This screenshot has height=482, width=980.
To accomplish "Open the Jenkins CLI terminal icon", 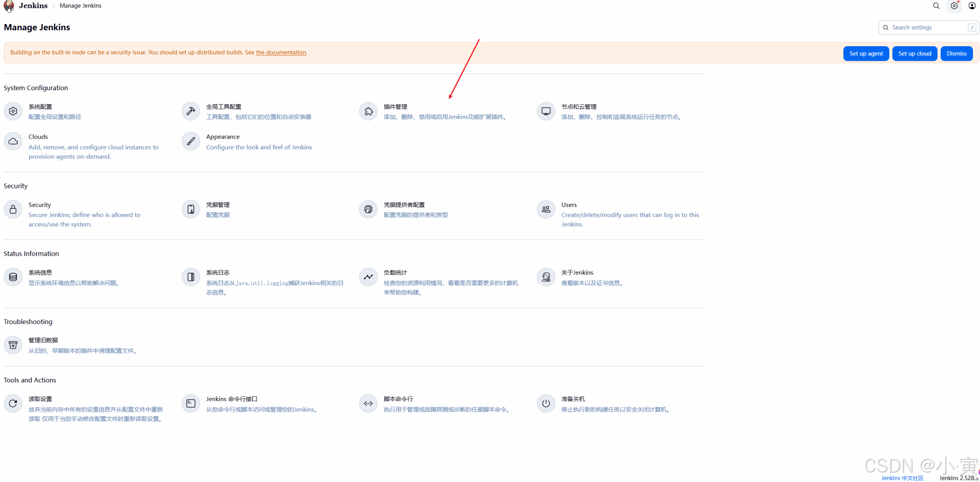I will click(191, 403).
